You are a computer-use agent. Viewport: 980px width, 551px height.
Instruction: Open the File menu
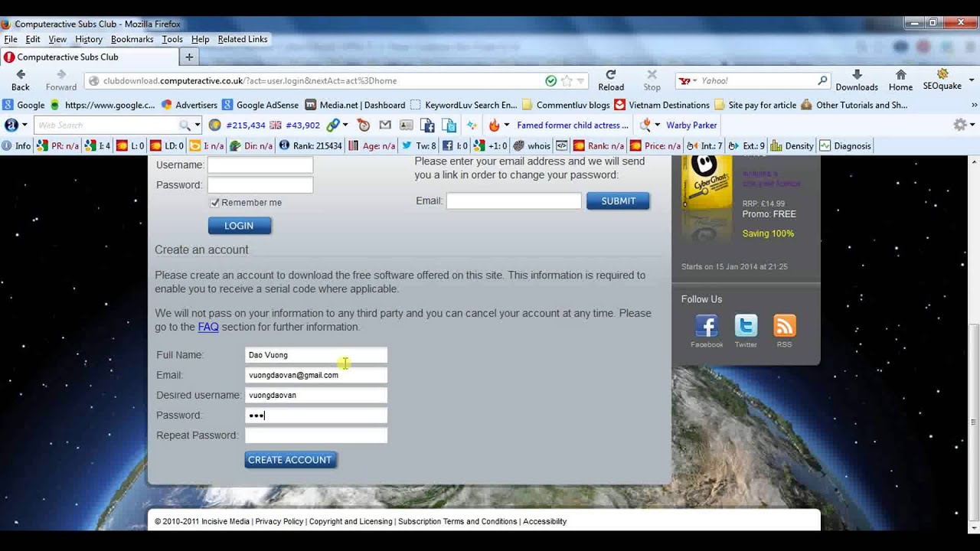pos(11,39)
